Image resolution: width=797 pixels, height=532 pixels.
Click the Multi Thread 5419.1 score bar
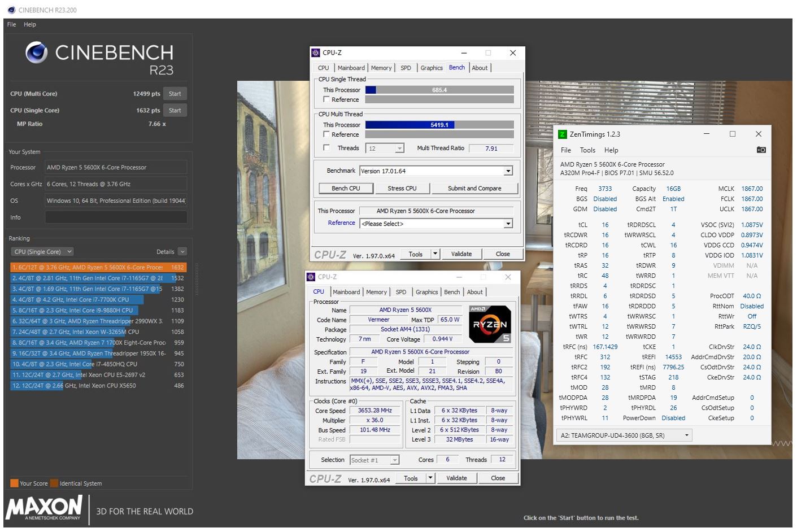tap(439, 125)
